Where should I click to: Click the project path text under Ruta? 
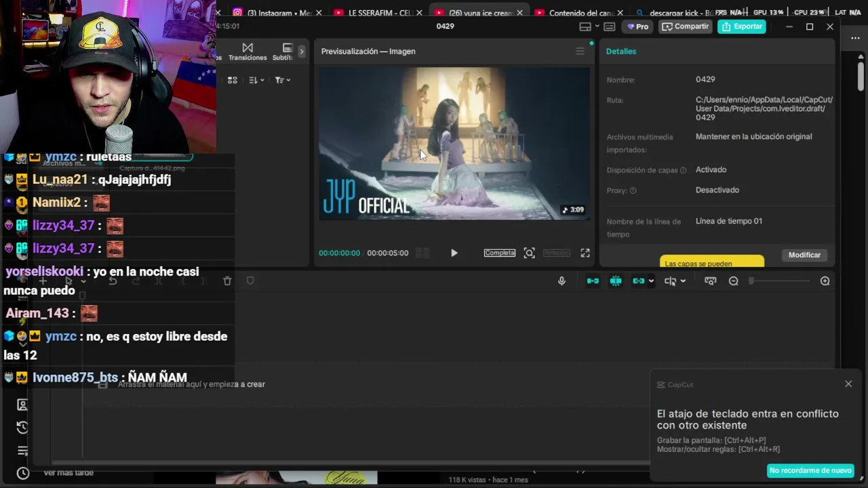point(764,108)
